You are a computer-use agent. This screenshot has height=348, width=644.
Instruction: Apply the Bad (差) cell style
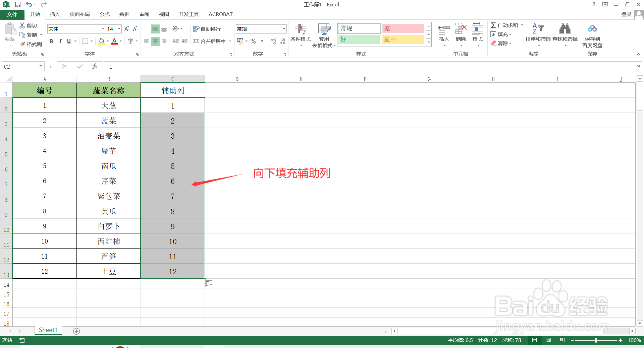click(x=403, y=28)
